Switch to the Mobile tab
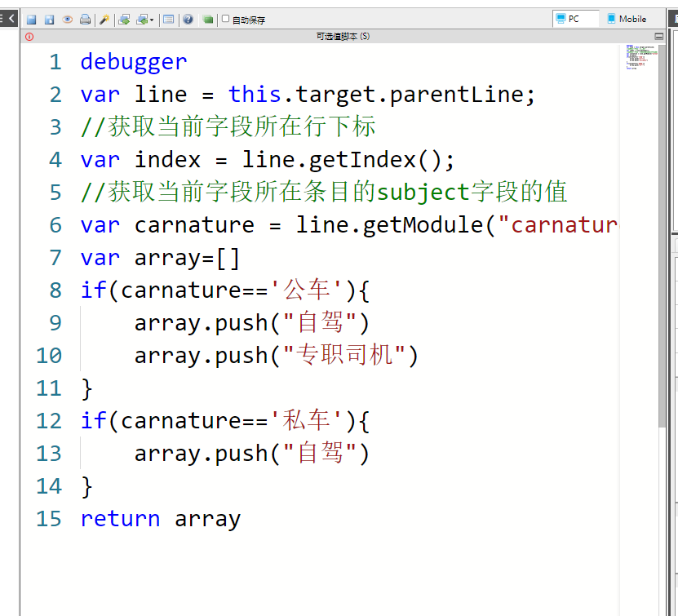This screenshot has width=678, height=616. [x=627, y=19]
